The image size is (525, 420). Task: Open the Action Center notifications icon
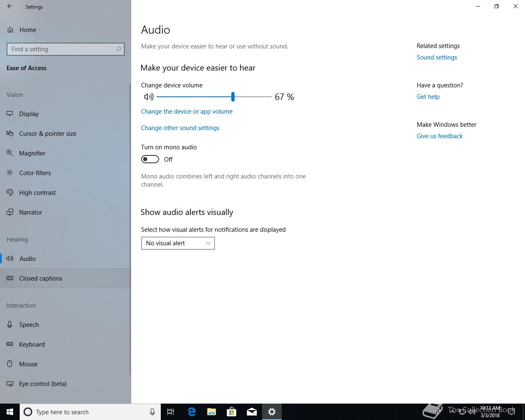click(x=511, y=412)
